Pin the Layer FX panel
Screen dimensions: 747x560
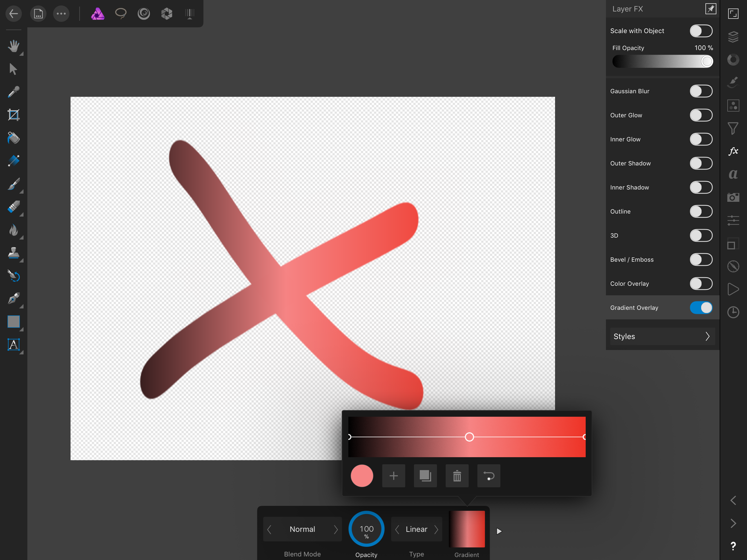[711, 9]
